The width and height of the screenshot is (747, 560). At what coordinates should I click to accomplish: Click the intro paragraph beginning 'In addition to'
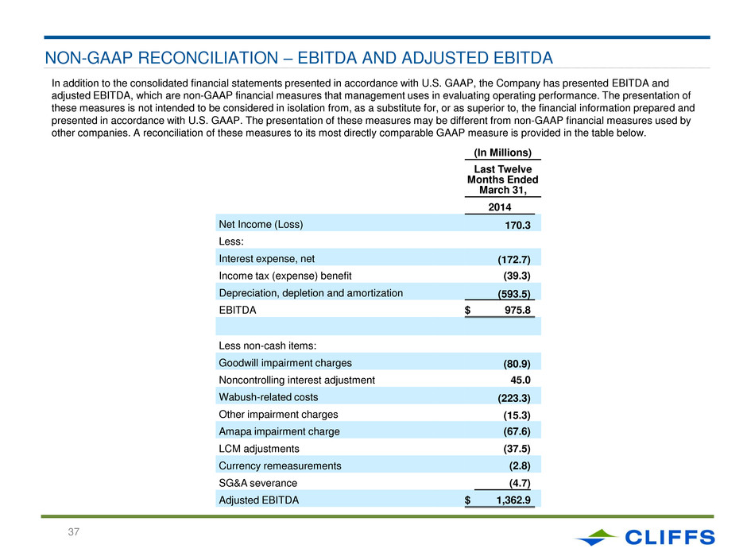[x=373, y=108]
